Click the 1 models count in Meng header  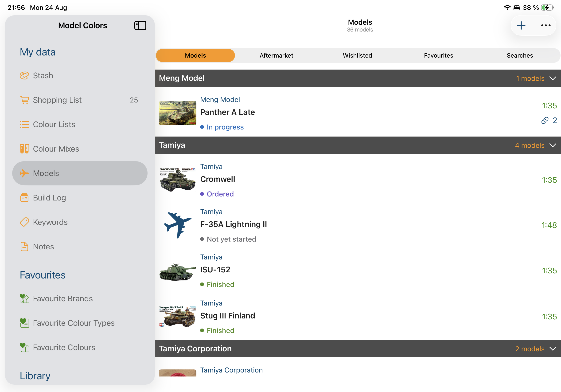[530, 78]
